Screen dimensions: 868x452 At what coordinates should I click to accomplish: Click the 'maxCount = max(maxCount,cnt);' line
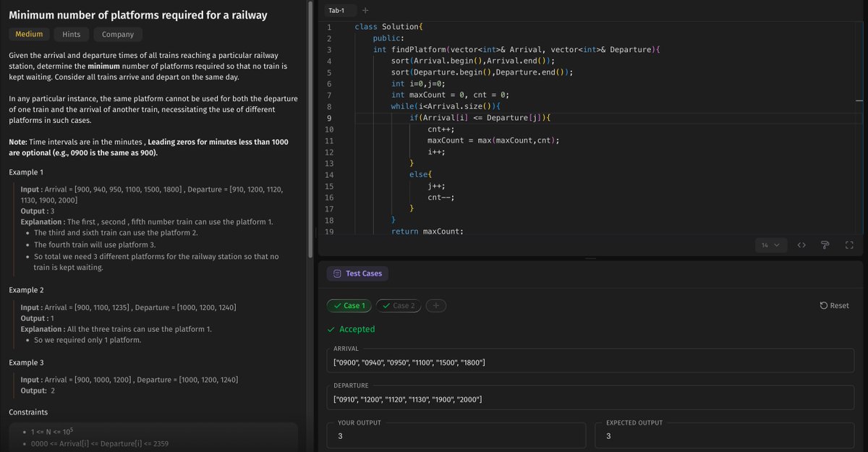pos(494,140)
